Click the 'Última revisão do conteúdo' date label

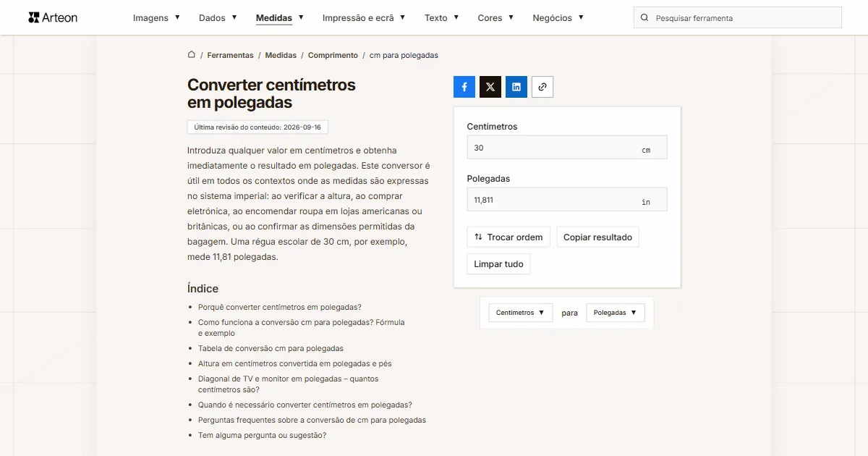pyautogui.click(x=258, y=127)
